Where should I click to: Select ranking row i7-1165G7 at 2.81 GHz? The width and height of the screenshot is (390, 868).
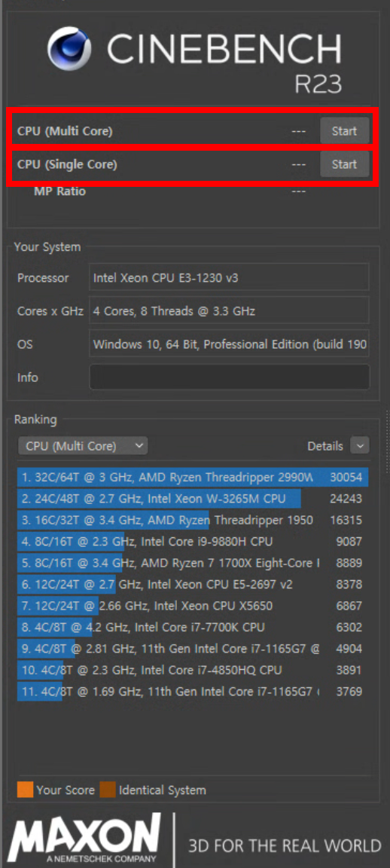coord(193,649)
